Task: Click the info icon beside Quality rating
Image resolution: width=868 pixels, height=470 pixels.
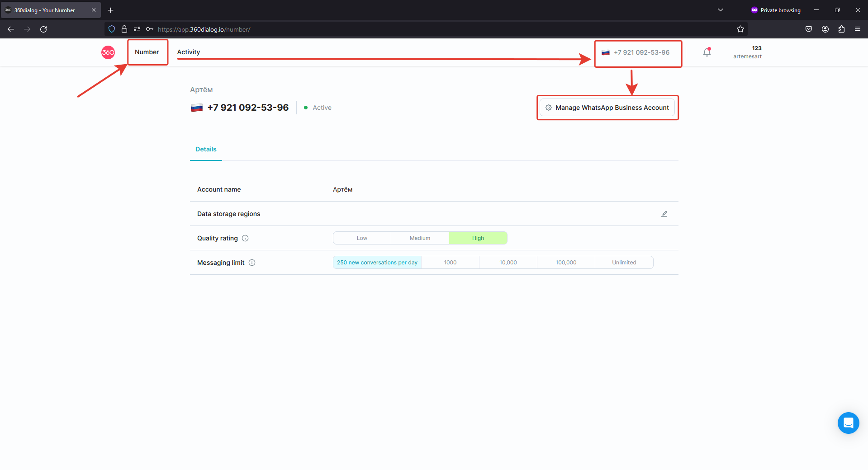Action: 245,238
